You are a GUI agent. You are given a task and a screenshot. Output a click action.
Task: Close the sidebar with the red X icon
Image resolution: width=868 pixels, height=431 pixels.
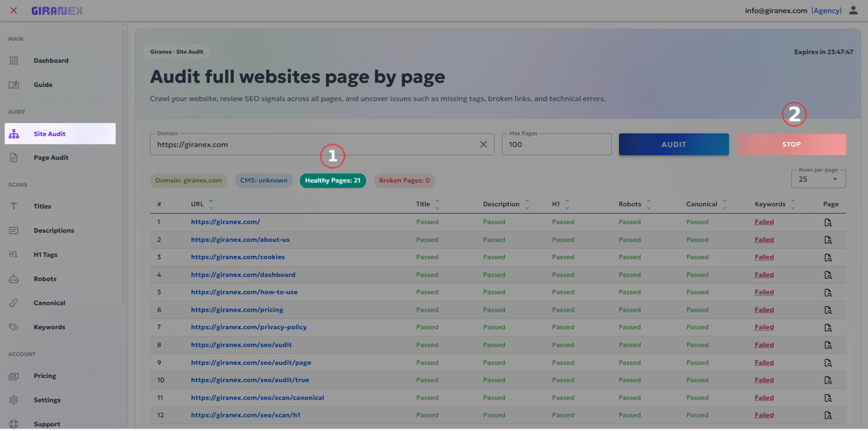(14, 10)
